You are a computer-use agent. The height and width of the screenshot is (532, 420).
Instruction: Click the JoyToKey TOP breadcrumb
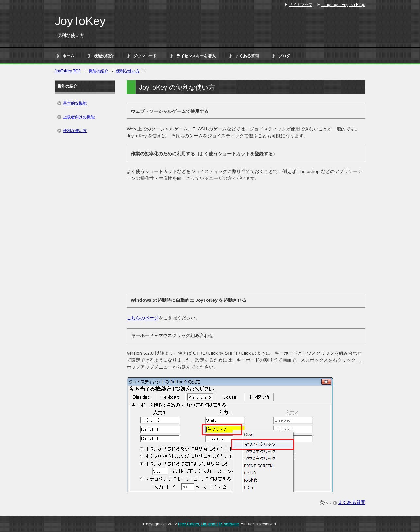pyautogui.click(x=68, y=71)
